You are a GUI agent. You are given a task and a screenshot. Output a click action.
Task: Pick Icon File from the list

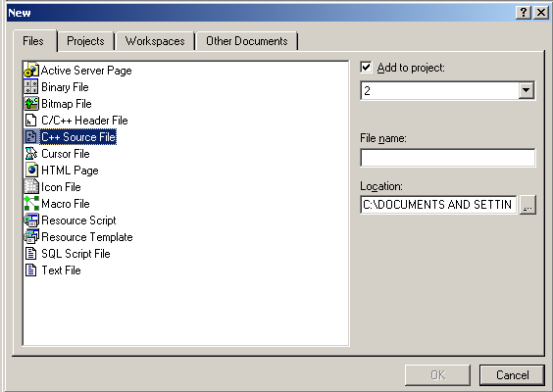[61, 187]
